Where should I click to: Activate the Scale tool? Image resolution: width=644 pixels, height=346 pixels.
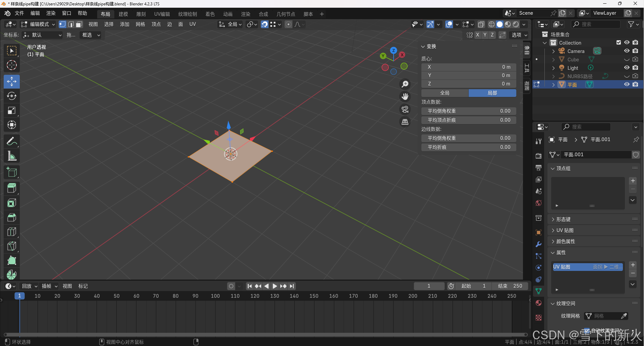12,110
